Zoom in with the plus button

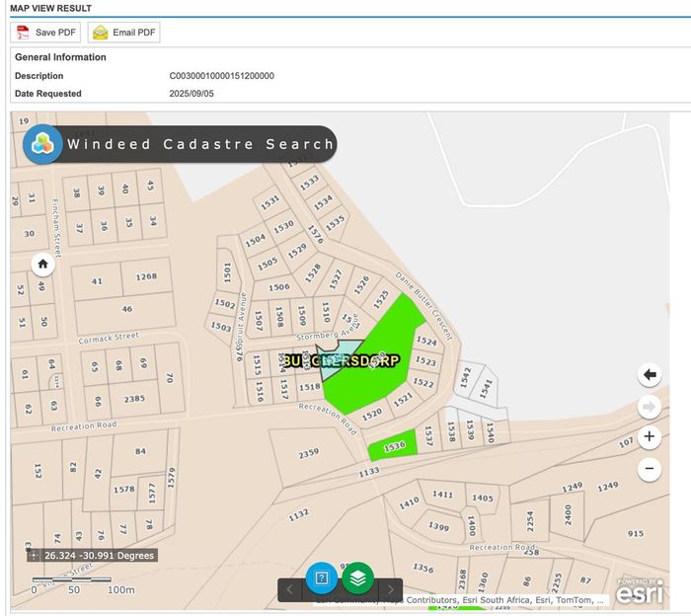tap(649, 436)
